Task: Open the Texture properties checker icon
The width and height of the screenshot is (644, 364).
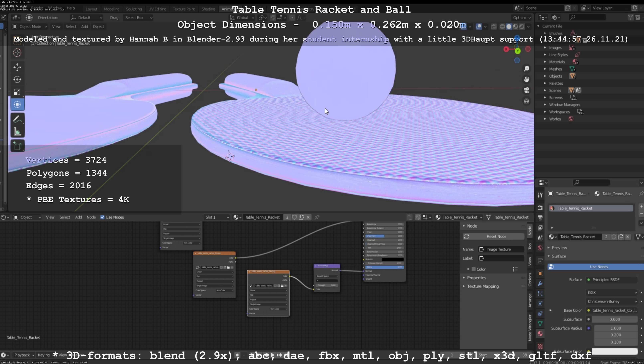Action: (540, 346)
